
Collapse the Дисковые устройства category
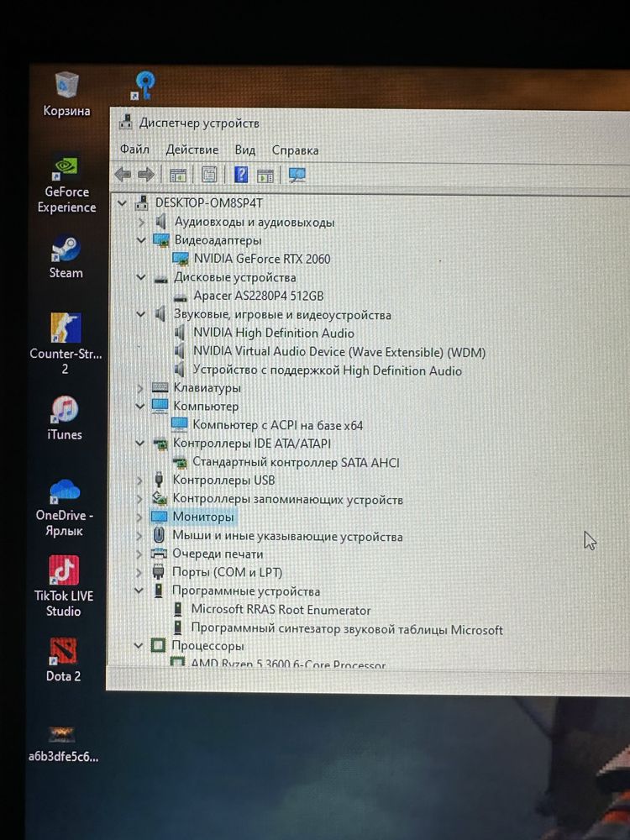pyautogui.click(x=141, y=277)
